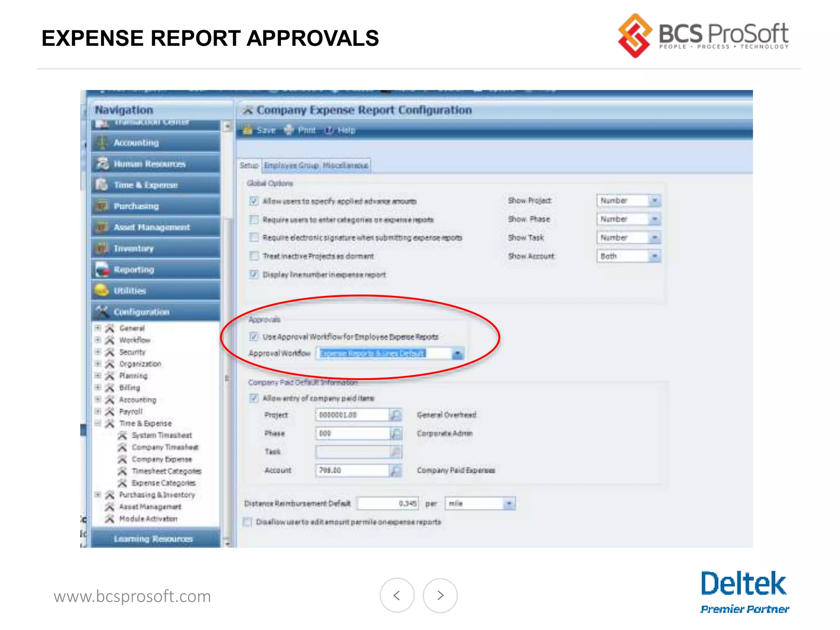Open www.bcsprosoft.com link
Screen dimensions: 840x630
pos(132,596)
